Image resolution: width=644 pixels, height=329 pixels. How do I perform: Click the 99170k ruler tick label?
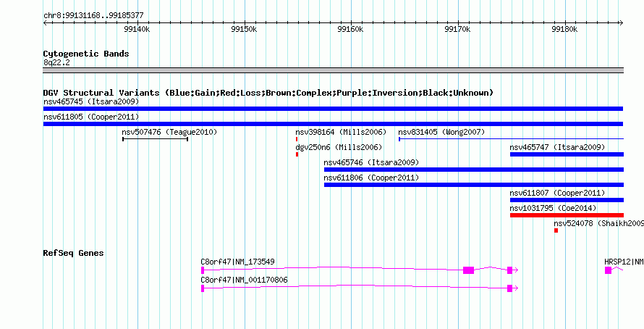click(457, 29)
